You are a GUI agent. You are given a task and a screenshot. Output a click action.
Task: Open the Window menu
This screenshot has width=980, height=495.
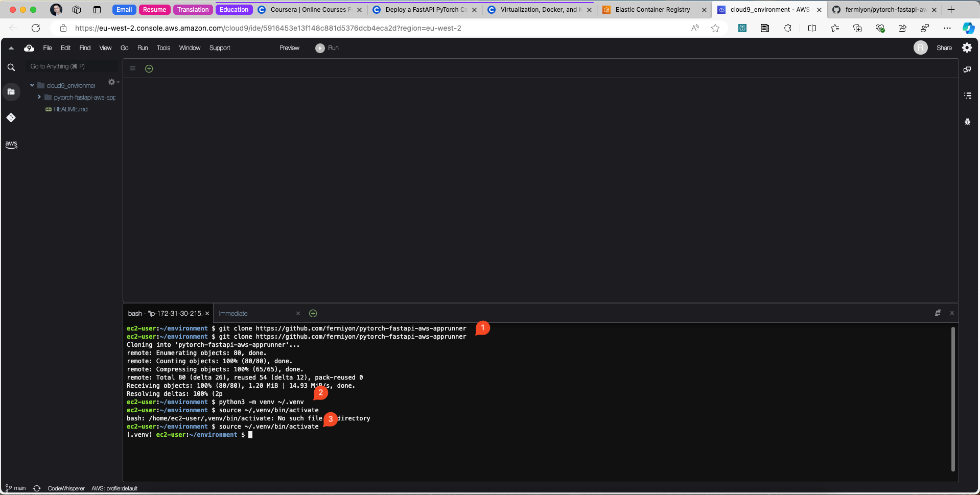(190, 48)
